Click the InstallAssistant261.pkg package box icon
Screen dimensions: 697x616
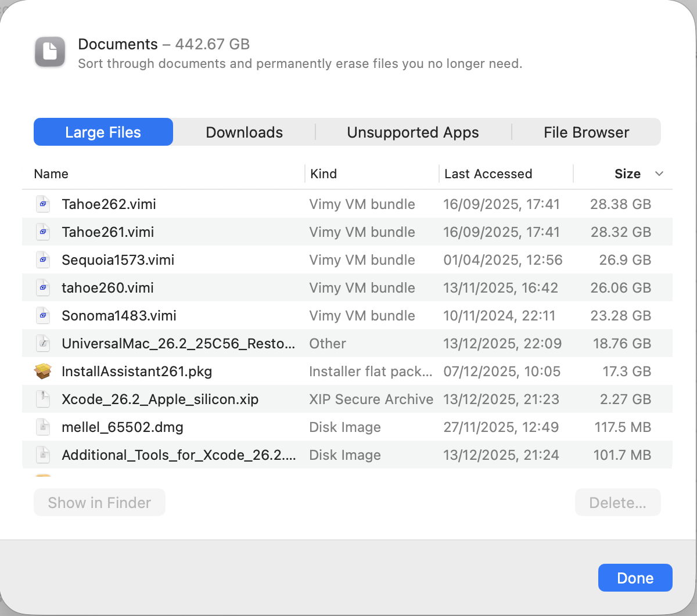point(43,372)
